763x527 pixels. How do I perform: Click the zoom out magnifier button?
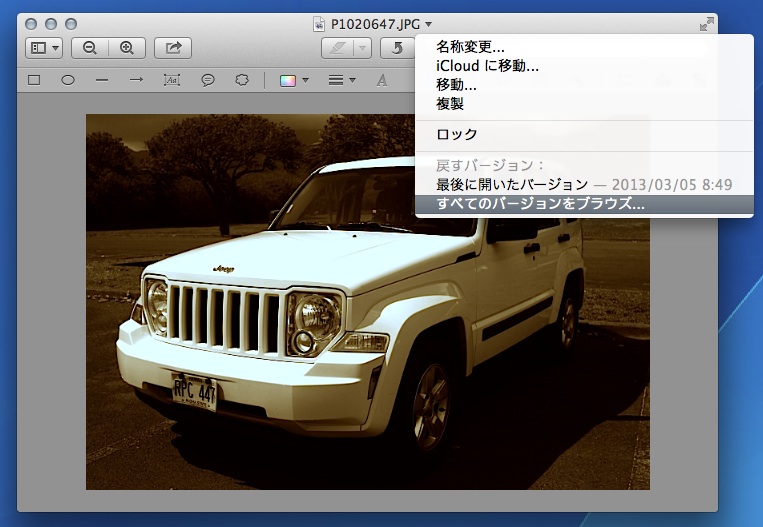[x=90, y=47]
